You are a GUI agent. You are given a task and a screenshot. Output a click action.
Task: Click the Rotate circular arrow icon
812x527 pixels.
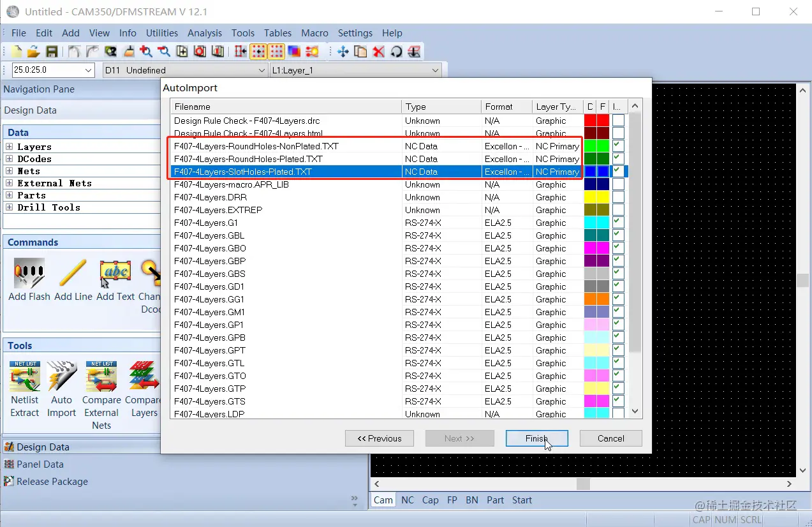396,52
